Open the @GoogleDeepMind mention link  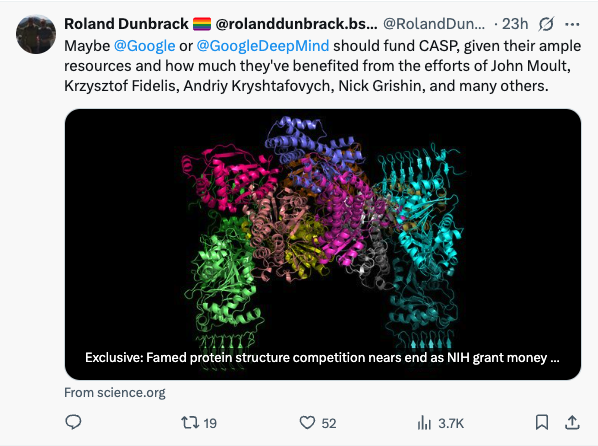(x=263, y=46)
